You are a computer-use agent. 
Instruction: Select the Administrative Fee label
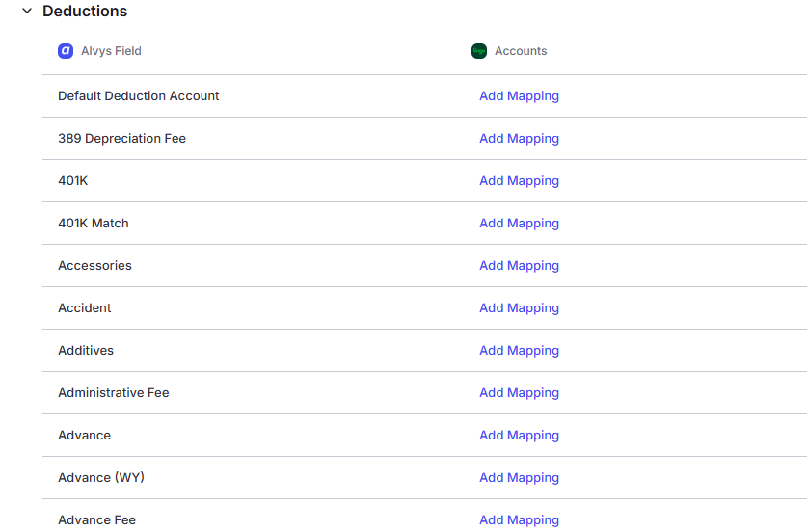[x=114, y=392]
